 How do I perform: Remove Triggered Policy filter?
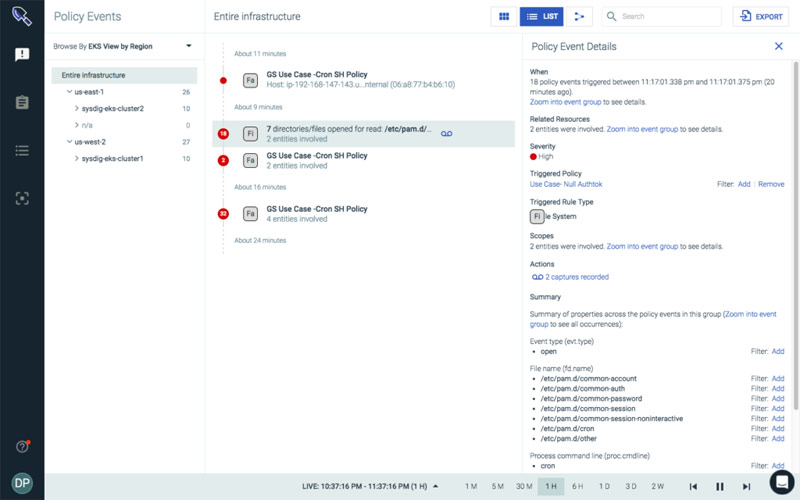[x=771, y=184]
